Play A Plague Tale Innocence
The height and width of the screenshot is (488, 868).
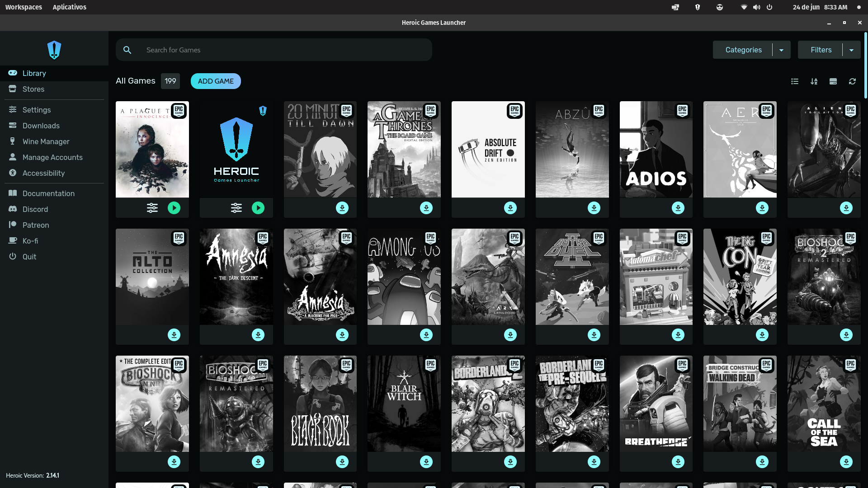(x=174, y=208)
